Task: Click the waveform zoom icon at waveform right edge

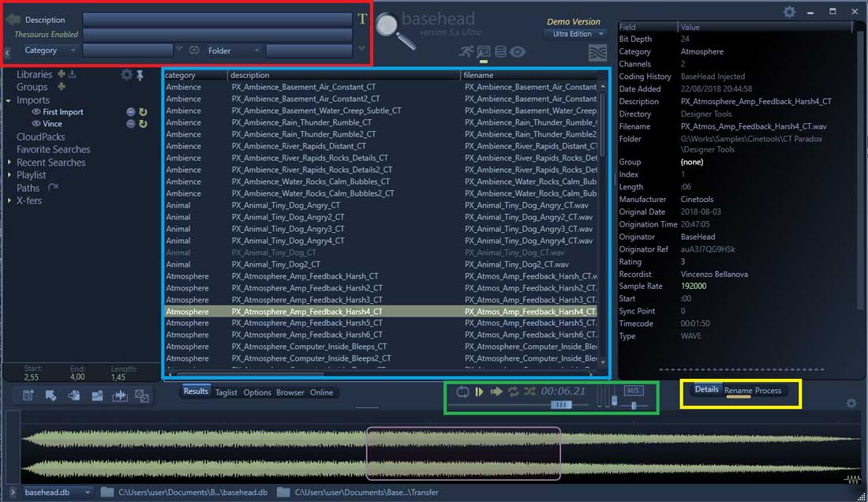Action: pos(853,479)
